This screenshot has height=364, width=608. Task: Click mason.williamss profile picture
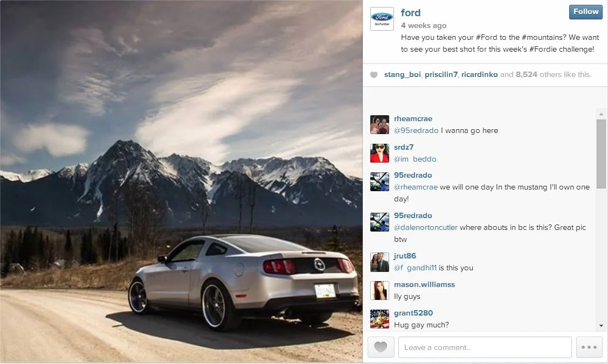point(379,290)
